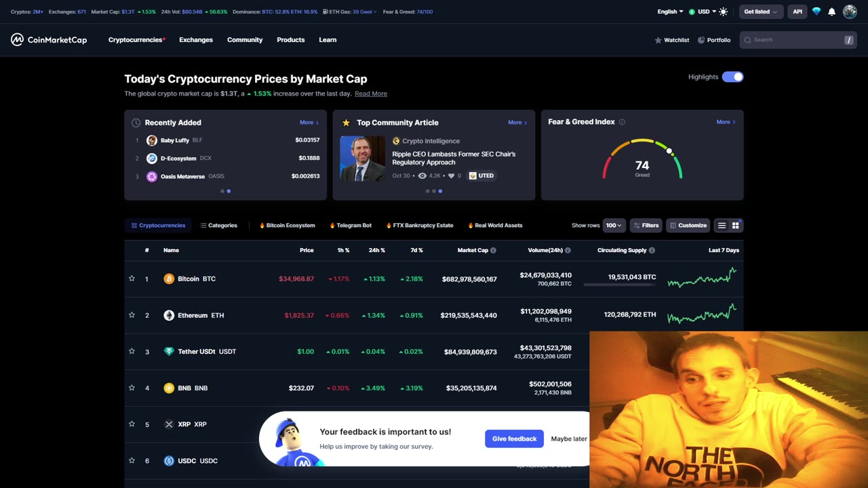Open the Ripple CEO article headline
This screenshot has height=488, width=868.
coord(454,158)
